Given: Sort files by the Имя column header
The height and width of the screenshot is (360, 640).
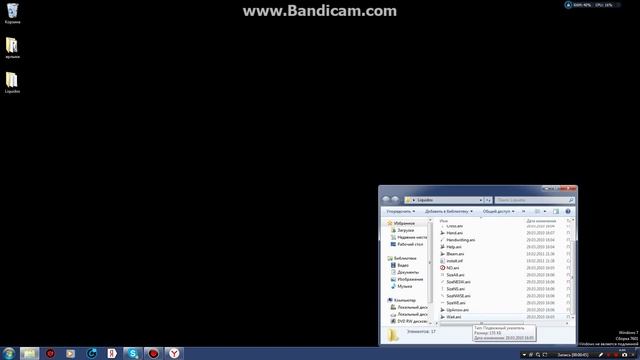Looking at the screenshot, I should click(444, 221).
